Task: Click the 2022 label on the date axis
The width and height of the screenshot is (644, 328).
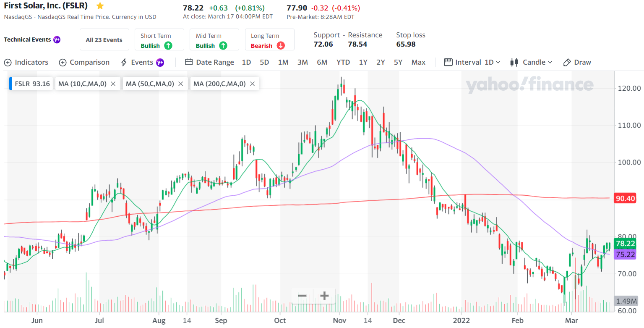Action: pos(461,320)
